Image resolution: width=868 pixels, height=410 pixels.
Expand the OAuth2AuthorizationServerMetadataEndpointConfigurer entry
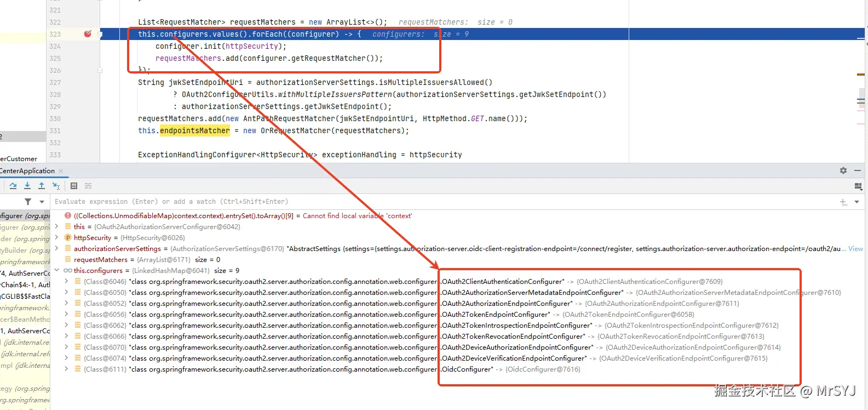[66, 292]
